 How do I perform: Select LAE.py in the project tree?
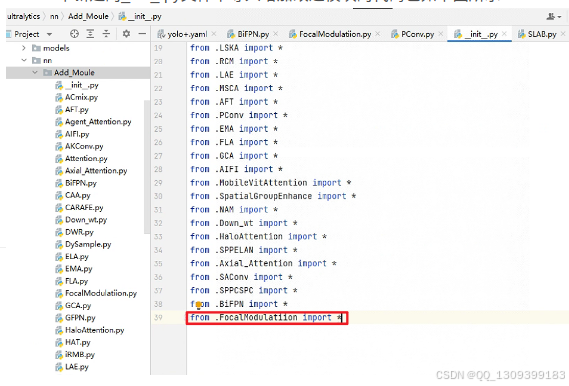72,367
